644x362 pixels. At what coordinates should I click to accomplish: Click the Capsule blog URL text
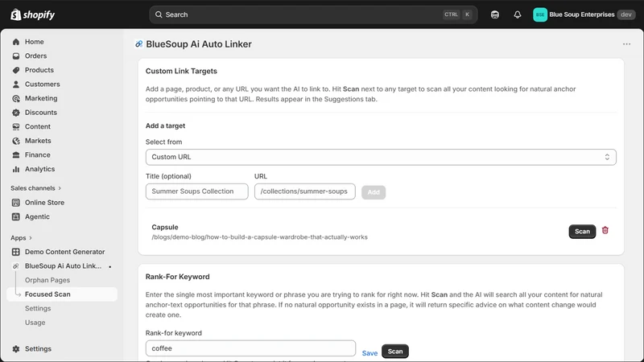[259, 237]
